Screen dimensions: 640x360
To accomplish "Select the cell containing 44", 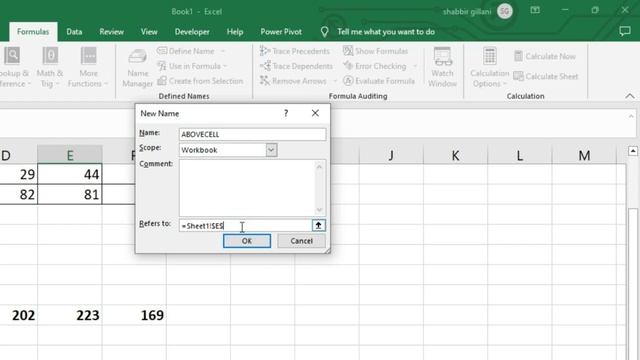I will pyautogui.click(x=70, y=174).
